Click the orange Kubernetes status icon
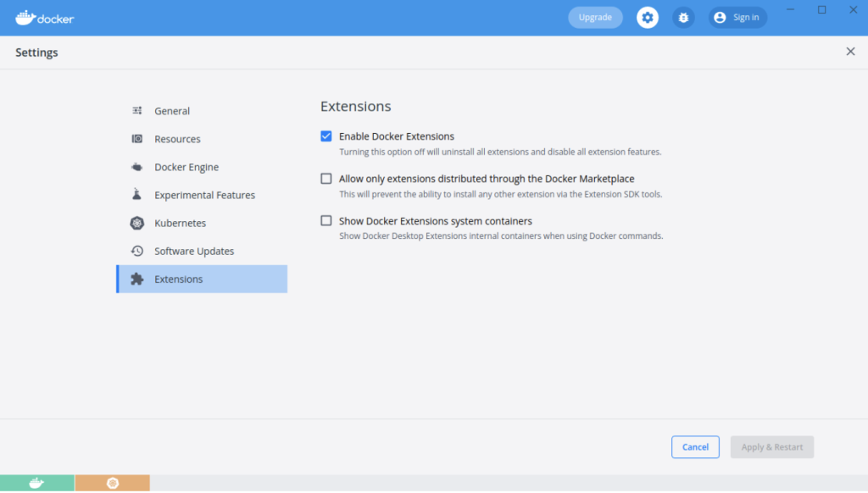The height and width of the screenshot is (493, 868). 113,483
